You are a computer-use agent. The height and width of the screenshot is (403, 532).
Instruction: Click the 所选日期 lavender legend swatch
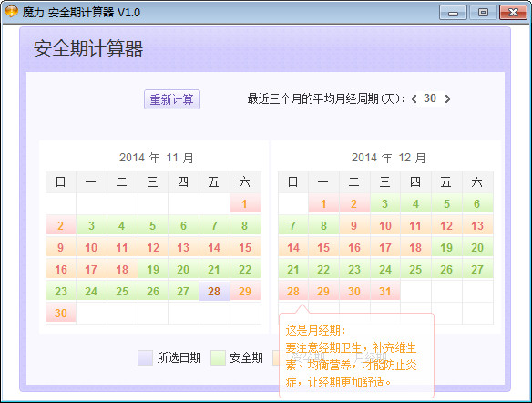[145, 357]
